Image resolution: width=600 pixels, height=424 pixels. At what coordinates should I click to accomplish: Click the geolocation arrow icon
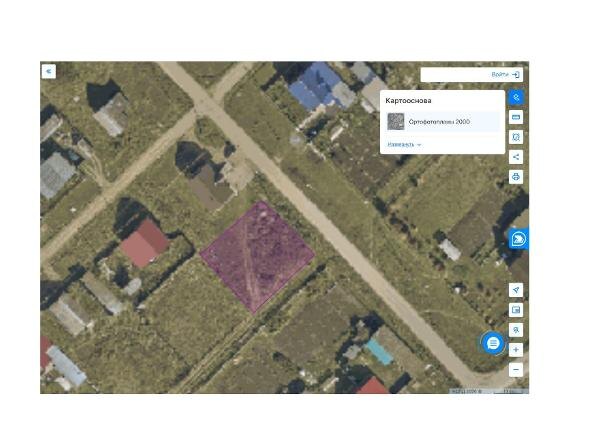click(516, 290)
